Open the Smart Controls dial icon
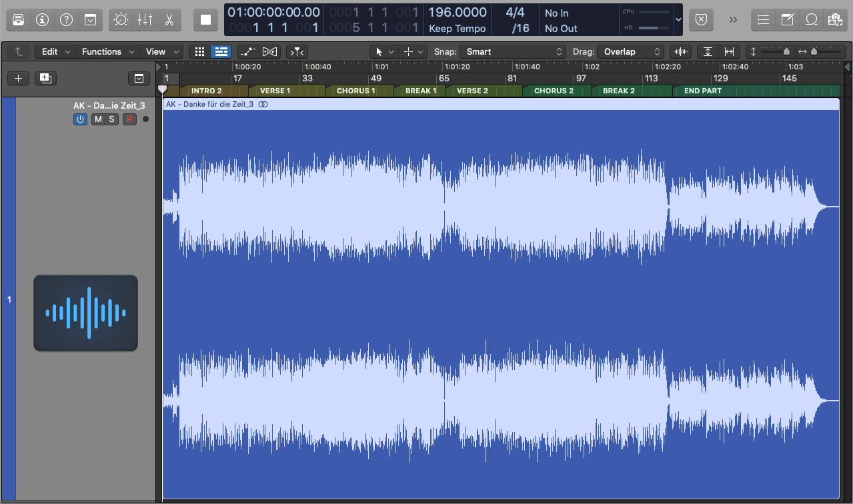This screenshot has width=853, height=504. click(121, 19)
